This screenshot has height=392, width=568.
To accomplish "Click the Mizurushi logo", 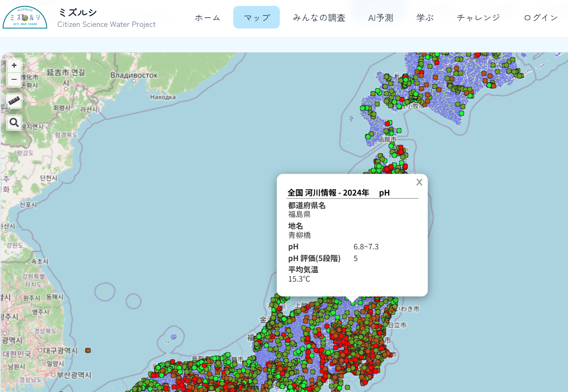I will (x=25, y=17).
